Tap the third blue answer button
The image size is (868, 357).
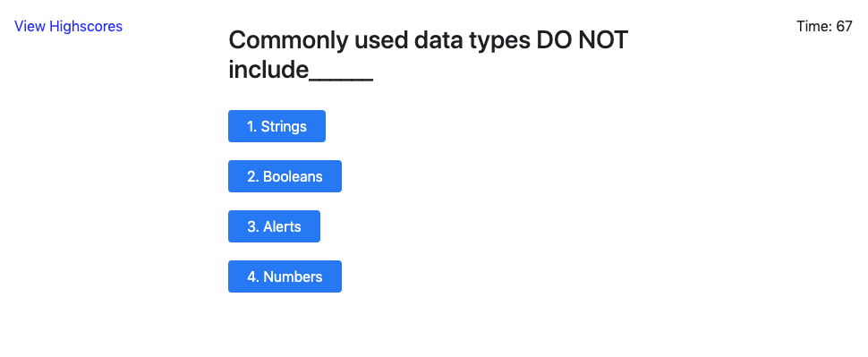coord(274,226)
